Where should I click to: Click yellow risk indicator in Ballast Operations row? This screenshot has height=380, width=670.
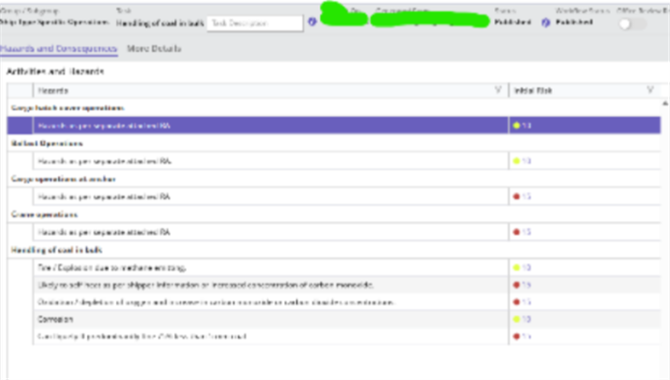516,161
